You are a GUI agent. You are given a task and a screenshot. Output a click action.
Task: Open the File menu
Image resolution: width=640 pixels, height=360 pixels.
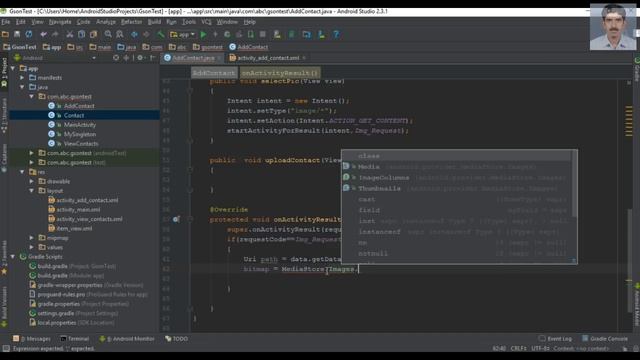6,22
